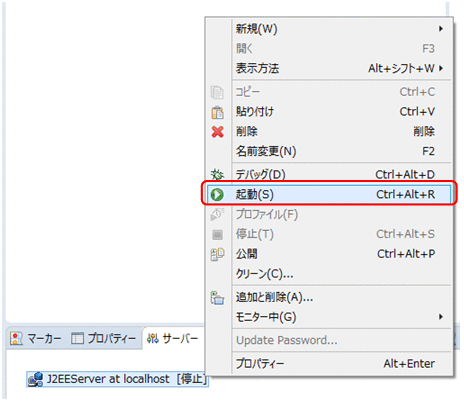Click the Ctrl+V shortcut text
This screenshot has width=464, height=403.
click(417, 112)
